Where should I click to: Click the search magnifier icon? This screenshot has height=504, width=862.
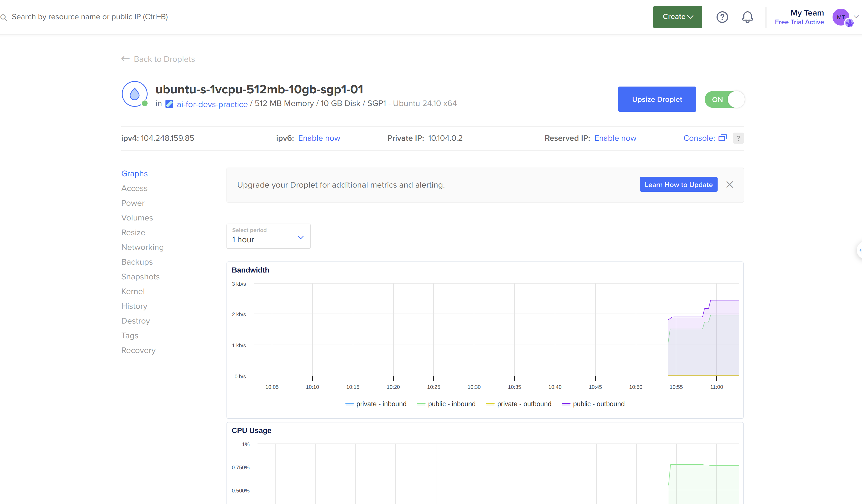pos(4,17)
